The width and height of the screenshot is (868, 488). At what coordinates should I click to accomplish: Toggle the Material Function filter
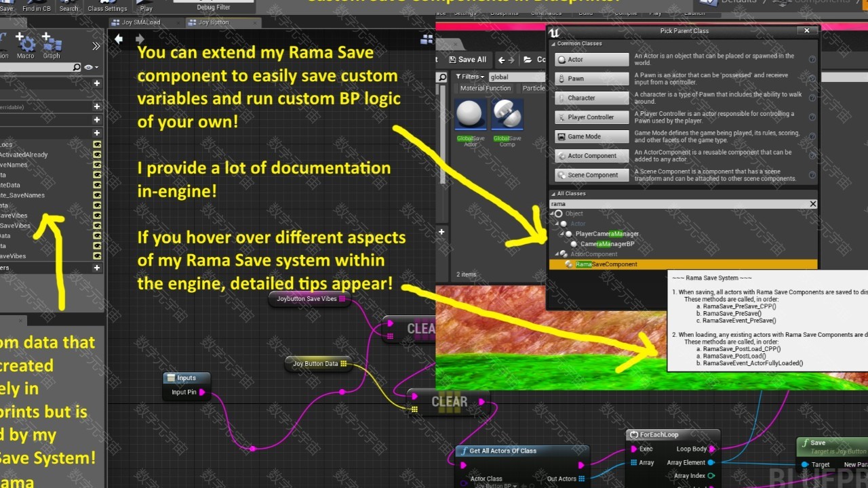pos(486,88)
